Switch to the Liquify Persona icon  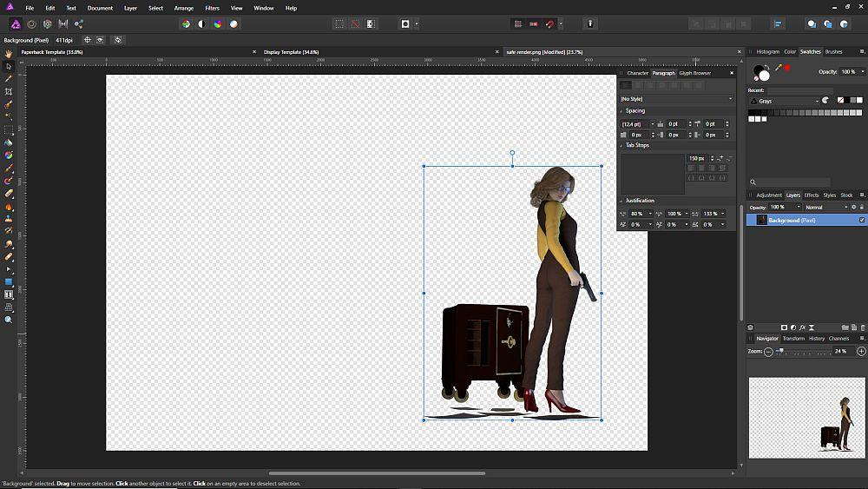click(x=31, y=24)
